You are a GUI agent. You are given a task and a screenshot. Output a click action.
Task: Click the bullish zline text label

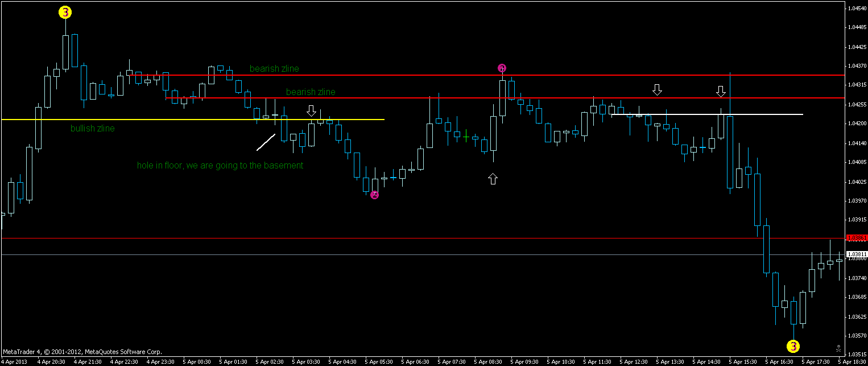pyautogui.click(x=92, y=128)
